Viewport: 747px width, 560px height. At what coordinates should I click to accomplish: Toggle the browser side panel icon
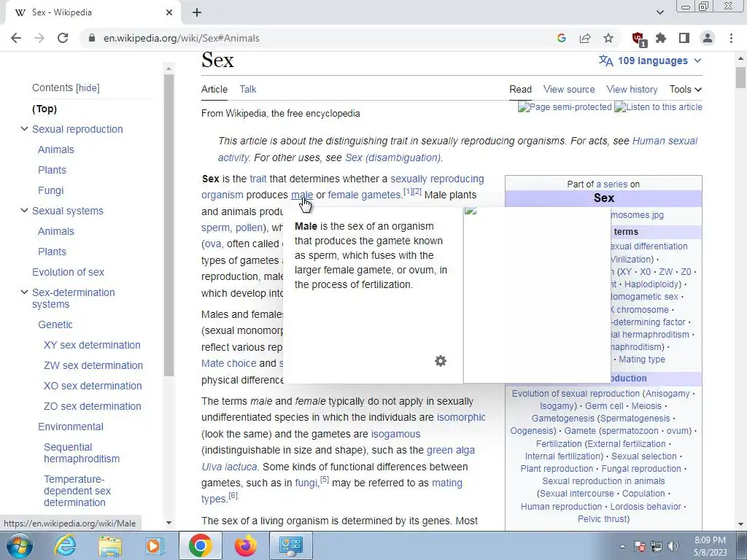pos(684,38)
